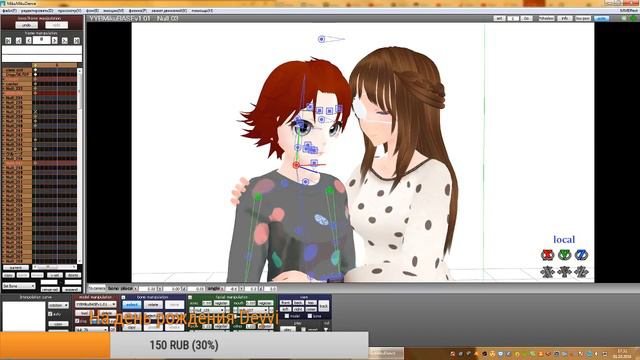Click the track button in view panel
The image size is (640, 360).
(x=324, y=306)
